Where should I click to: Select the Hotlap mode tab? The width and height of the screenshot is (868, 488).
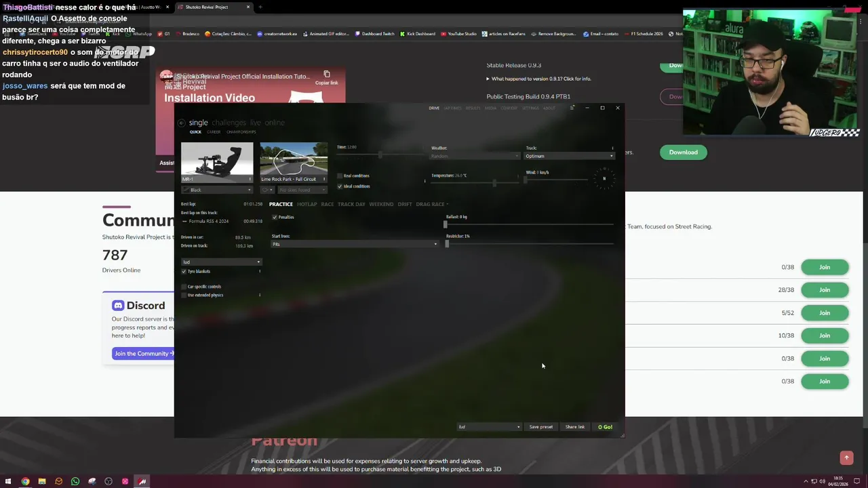(x=307, y=204)
